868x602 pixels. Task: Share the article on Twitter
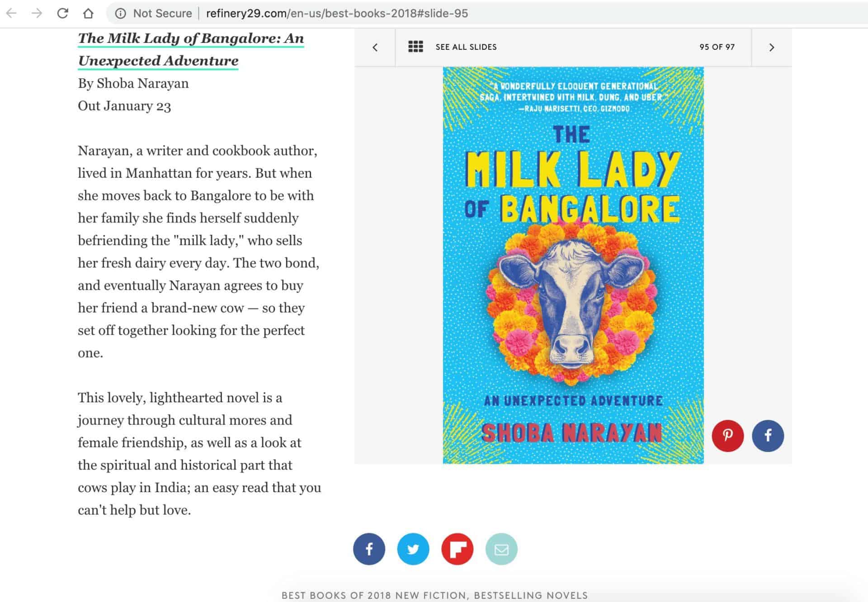pyautogui.click(x=413, y=549)
